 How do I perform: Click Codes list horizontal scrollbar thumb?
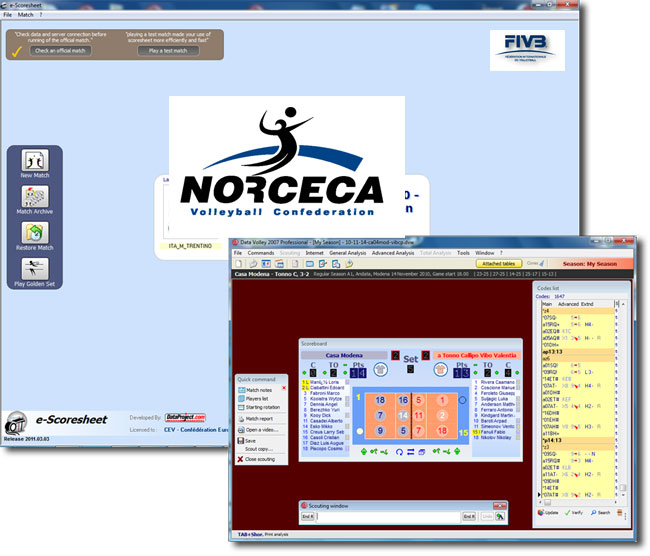pyautogui.click(x=548, y=503)
